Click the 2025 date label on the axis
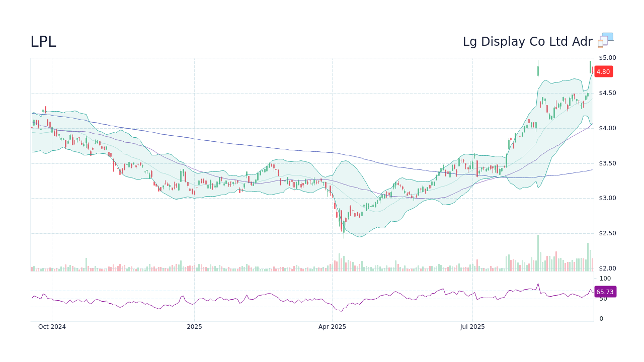 tap(194, 326)
